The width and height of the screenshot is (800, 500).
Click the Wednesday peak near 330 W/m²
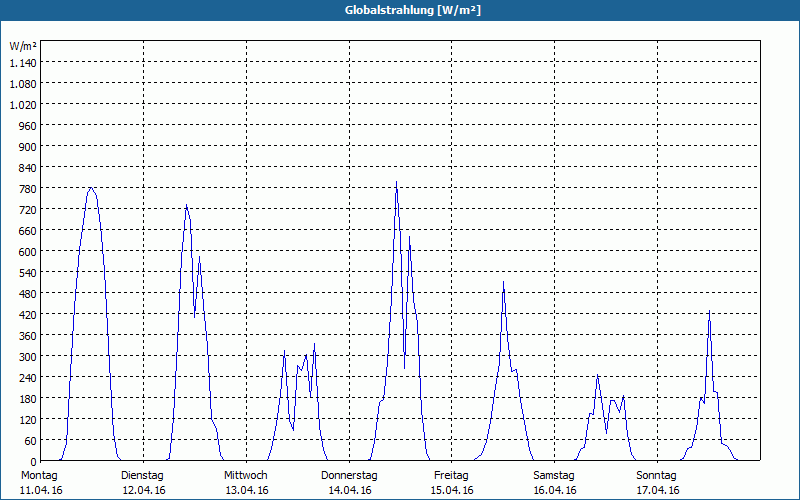[314, 344]
